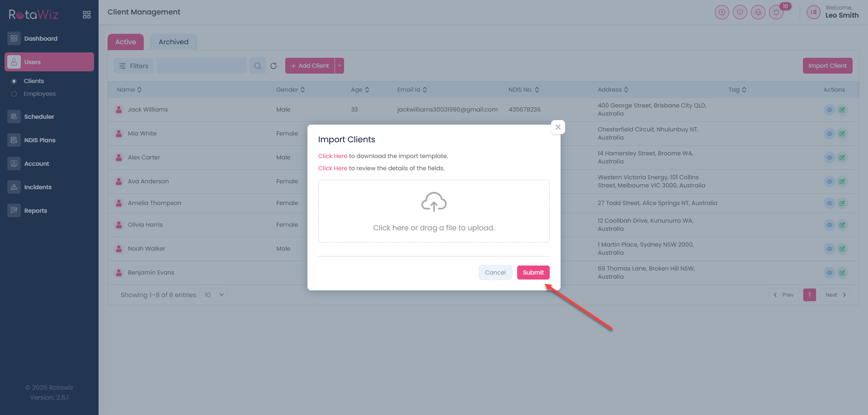This screenshot has width=868, height=415.
Task: Close the Import Clients dialog
Action: 558,127
